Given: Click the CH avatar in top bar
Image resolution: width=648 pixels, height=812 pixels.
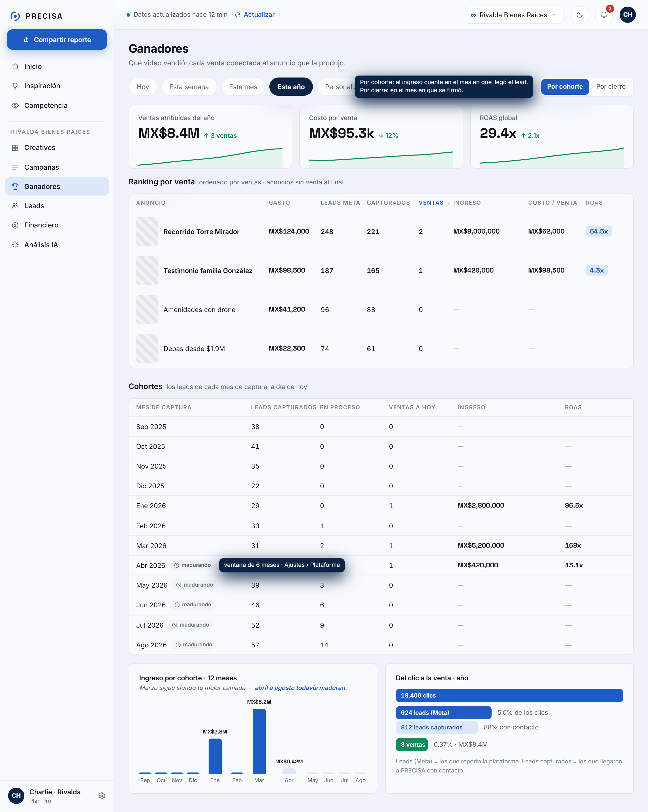Looking at the screenshot, I should pos(628,15).
